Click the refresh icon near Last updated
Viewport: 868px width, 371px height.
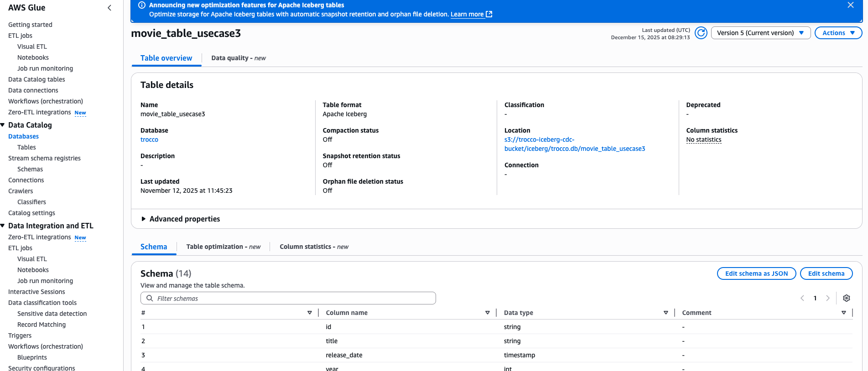(701, 33)
